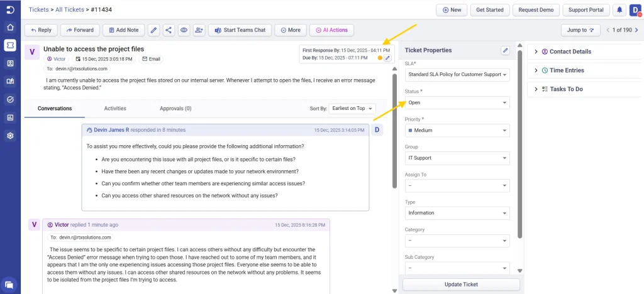The image size is (644, 294).
Task: Click the Forward button
Action: (80, 30)
